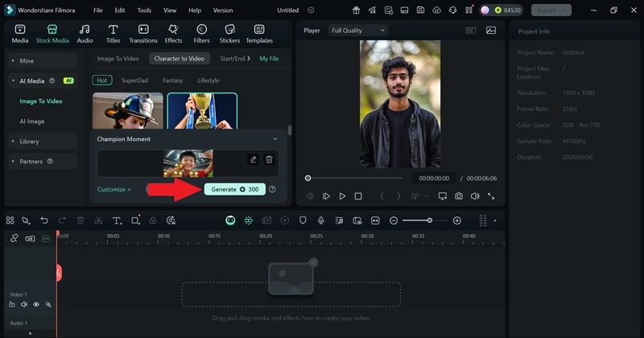Viewport: 644px width, 338px height.
Task: Open the Tools menu
Action: point(144,10)
